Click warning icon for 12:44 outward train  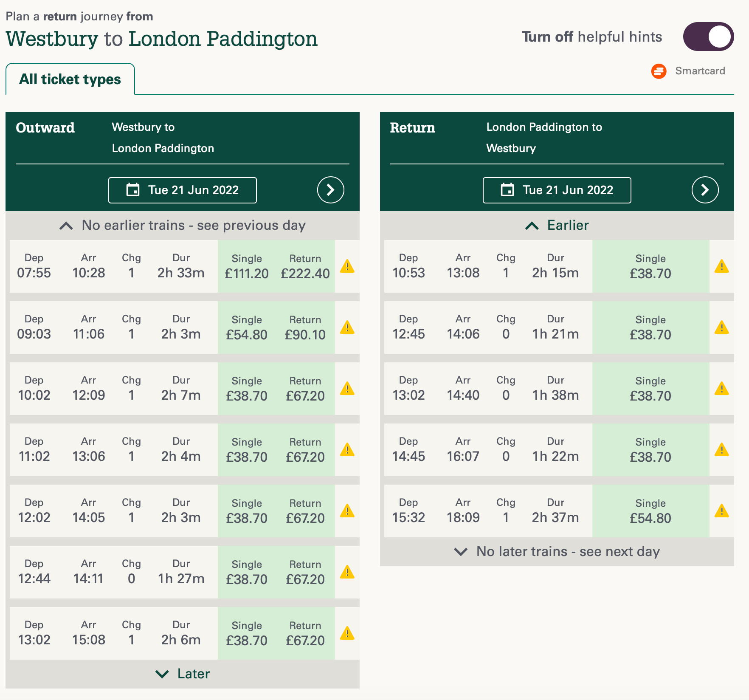[347, 572]
